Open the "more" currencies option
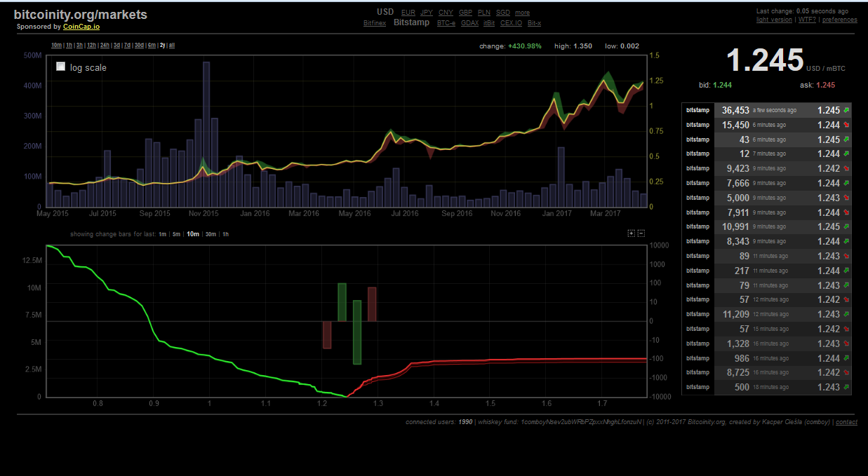868x476 pixels. pyautogui.click(x=522, y=12)
